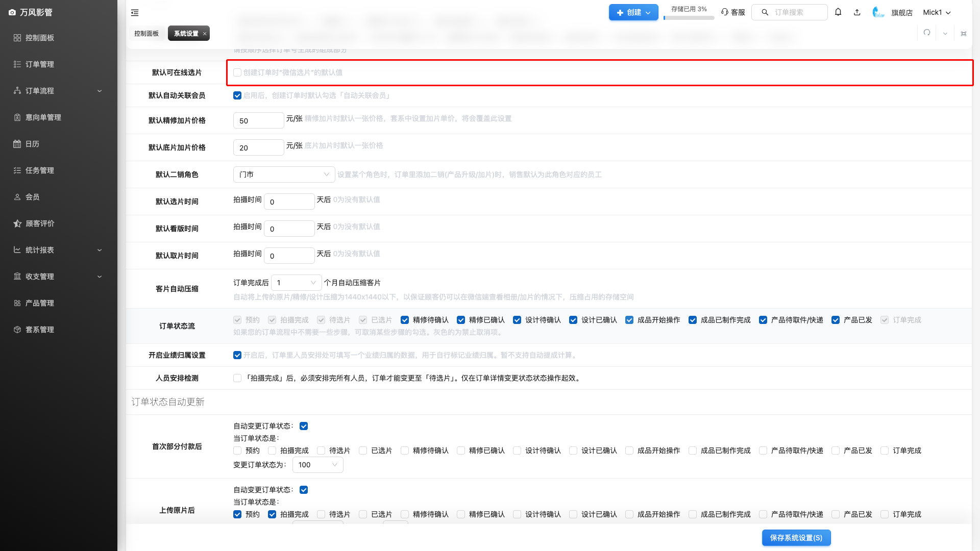Open notifications bell icon
The image size is (980, 551).
[838, 12]
